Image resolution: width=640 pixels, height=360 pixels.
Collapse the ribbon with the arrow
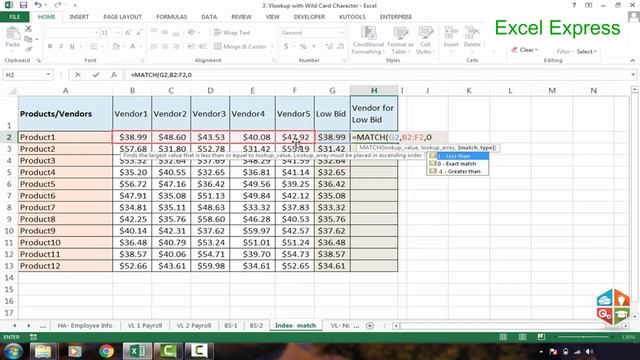[x=633, y=60]
